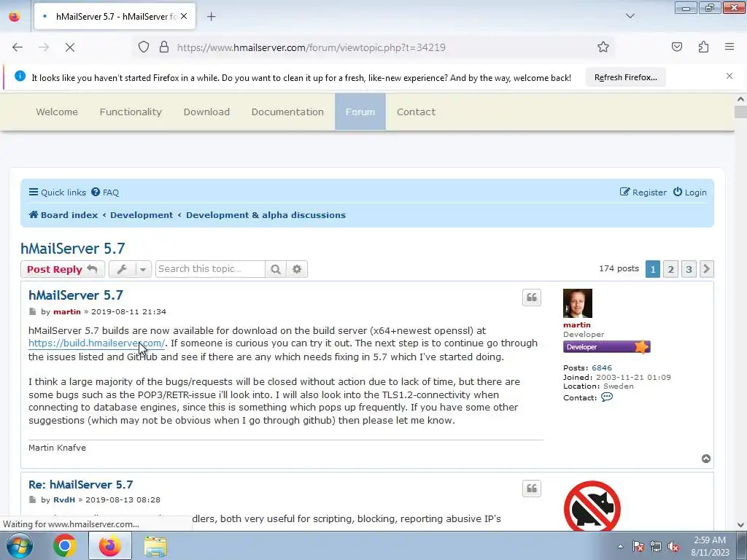Open topic tools wrench dropdown

[130, 269]
